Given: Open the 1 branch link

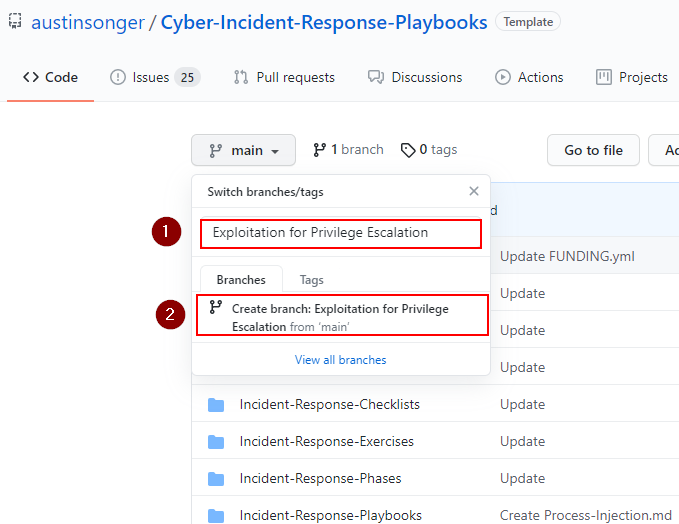Looking at the screenshot, I should (x=348, y=149).
